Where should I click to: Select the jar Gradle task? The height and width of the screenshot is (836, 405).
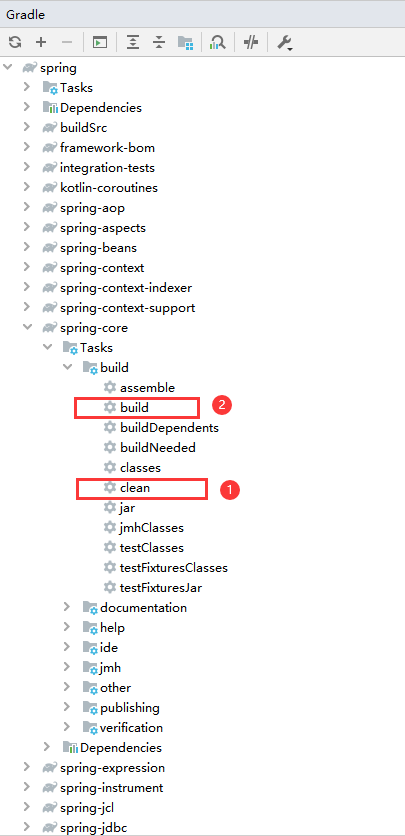119,508
